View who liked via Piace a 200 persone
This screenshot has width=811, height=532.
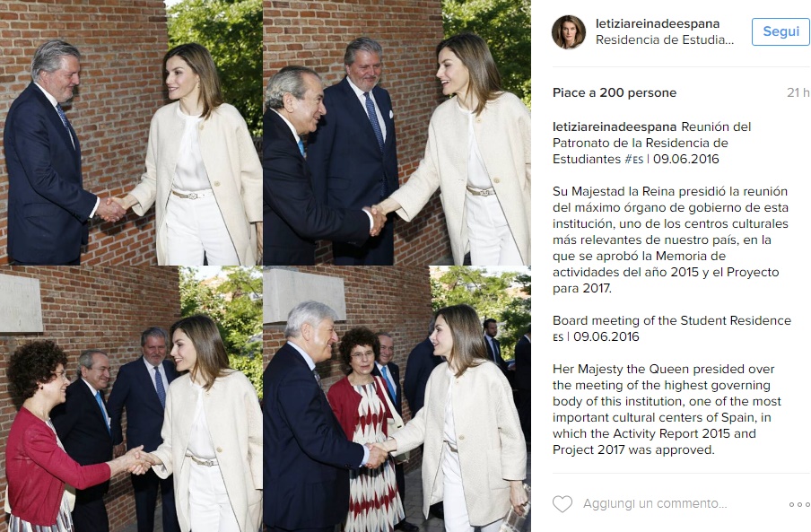tap(614, 92)
